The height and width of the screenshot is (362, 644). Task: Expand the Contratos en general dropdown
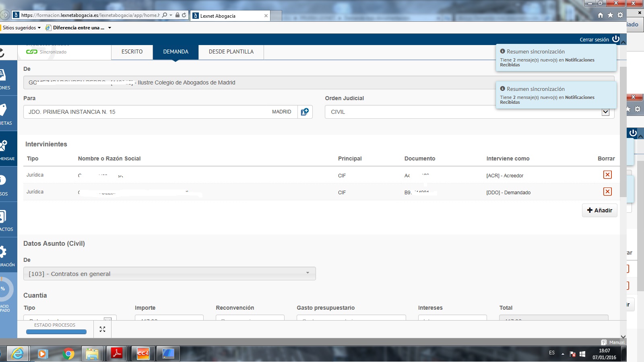(x=308, y=274)
